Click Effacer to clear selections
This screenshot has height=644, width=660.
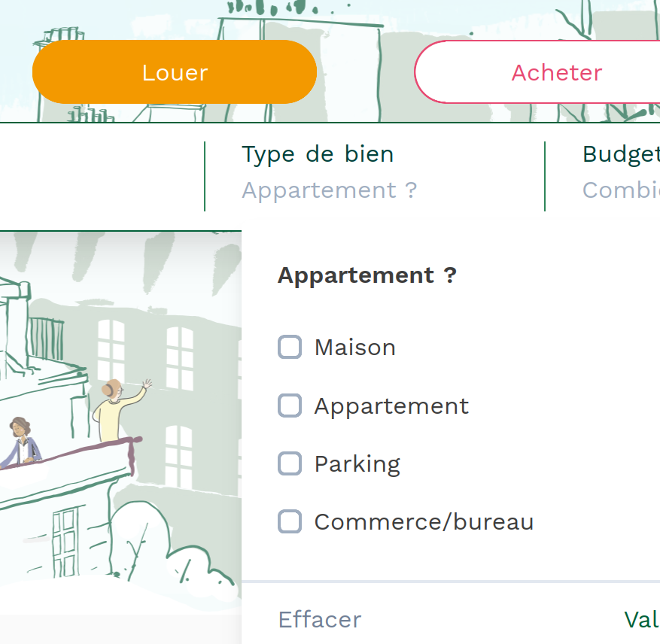(319, 619)
